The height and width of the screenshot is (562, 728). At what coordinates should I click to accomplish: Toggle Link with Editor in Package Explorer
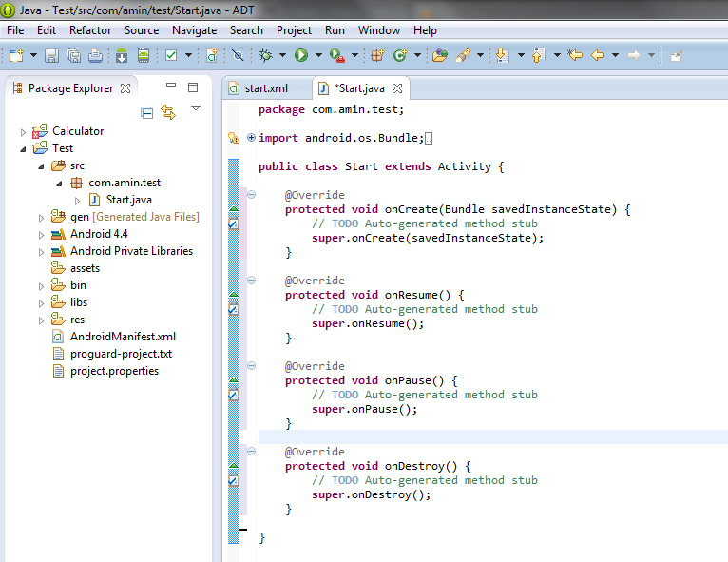click(x=168, y=112)
